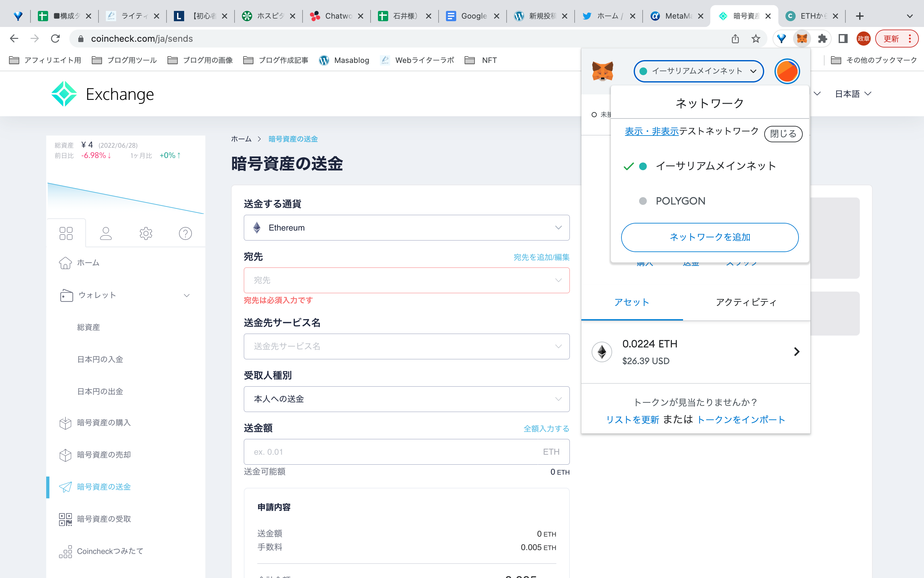924x578 pixels.
Task: Click the 宛先を追加/編集 link
Action: tap(542, 257)
